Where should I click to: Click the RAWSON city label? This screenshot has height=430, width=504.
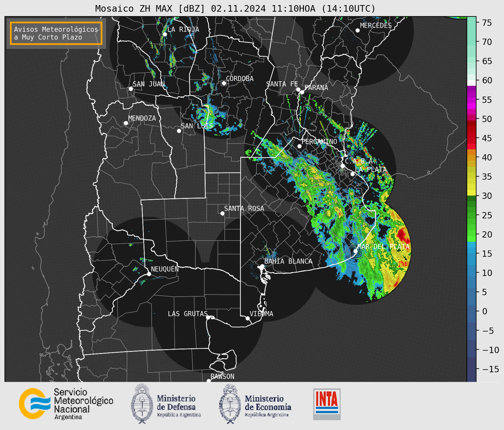click(x=222, y=376)
